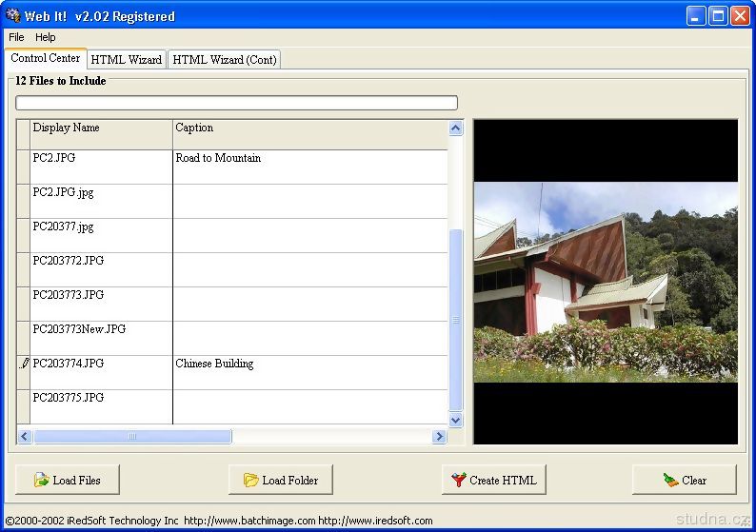Open the Help menu
This screenshot has height=532, width=756.
pos(46,37)
